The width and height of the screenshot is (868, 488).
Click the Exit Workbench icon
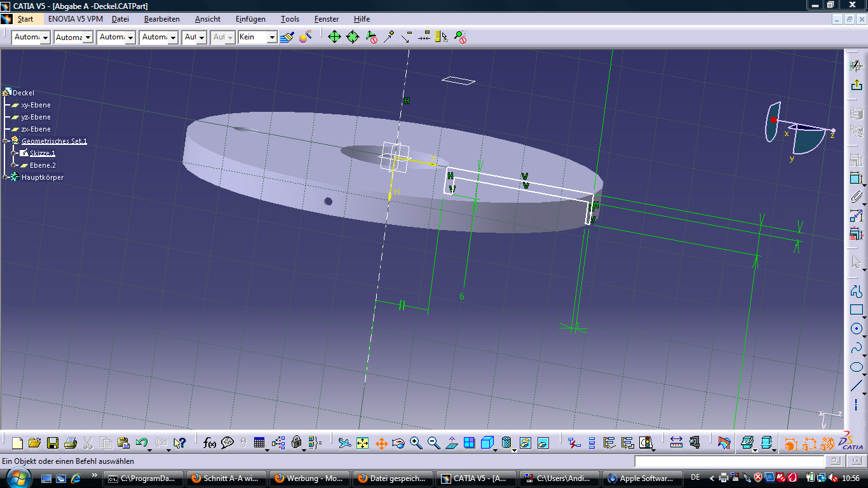click(x=857, y=85)
